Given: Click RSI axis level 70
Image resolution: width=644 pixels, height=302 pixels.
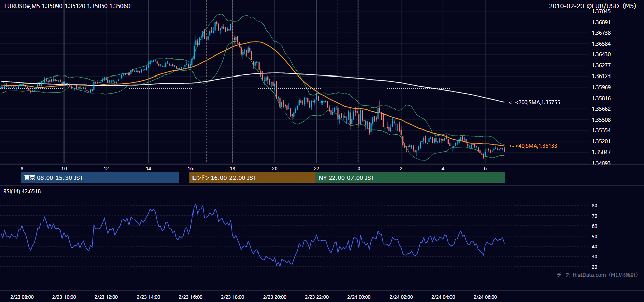Looking at the screenshot, I should (x=595, y=216).
